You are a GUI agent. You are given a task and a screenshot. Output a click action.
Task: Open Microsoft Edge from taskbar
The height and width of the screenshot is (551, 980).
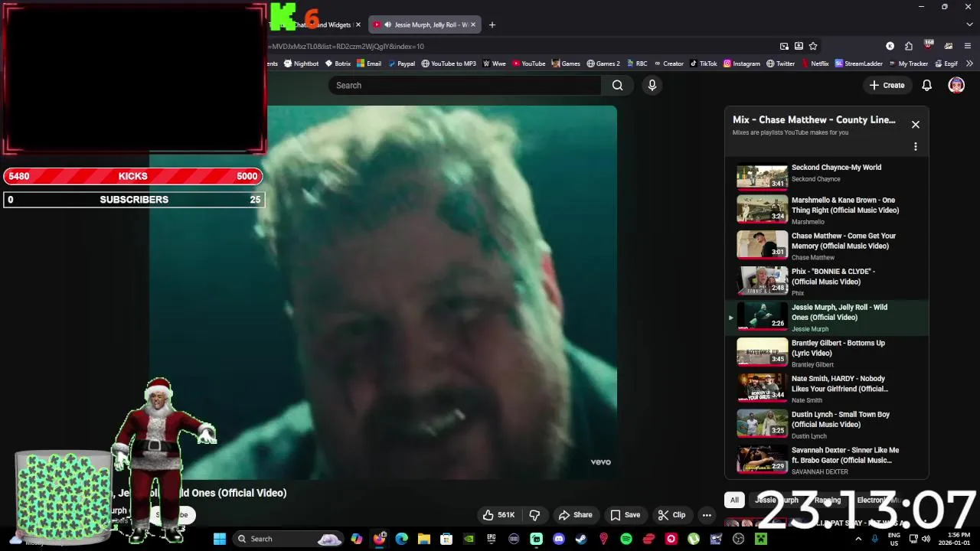401,539
